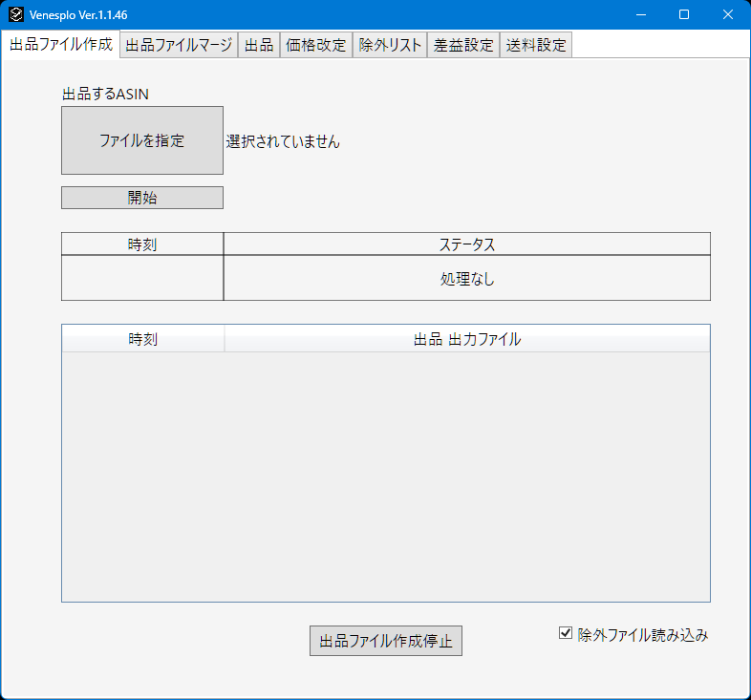
Task: Click the 出品 出力ファイル column header
Action: (467, 339)
